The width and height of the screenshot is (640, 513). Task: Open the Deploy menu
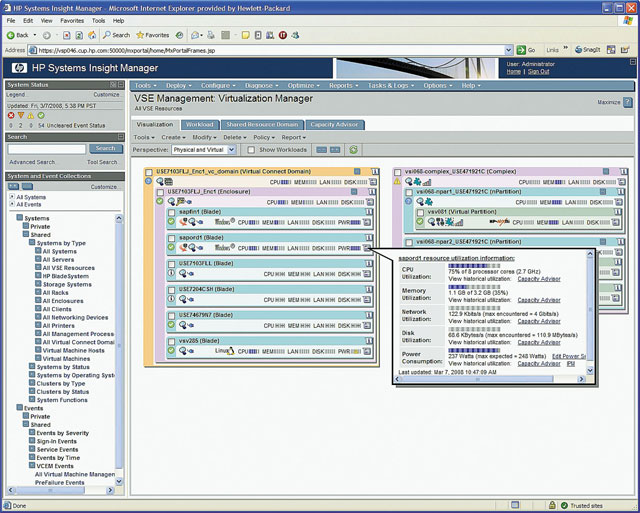(178, 85)
